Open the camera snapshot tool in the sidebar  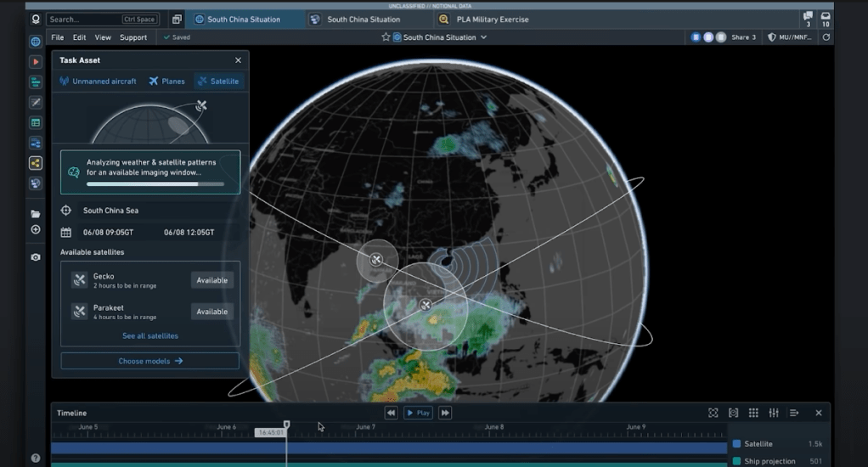click(x=36, y=257)
